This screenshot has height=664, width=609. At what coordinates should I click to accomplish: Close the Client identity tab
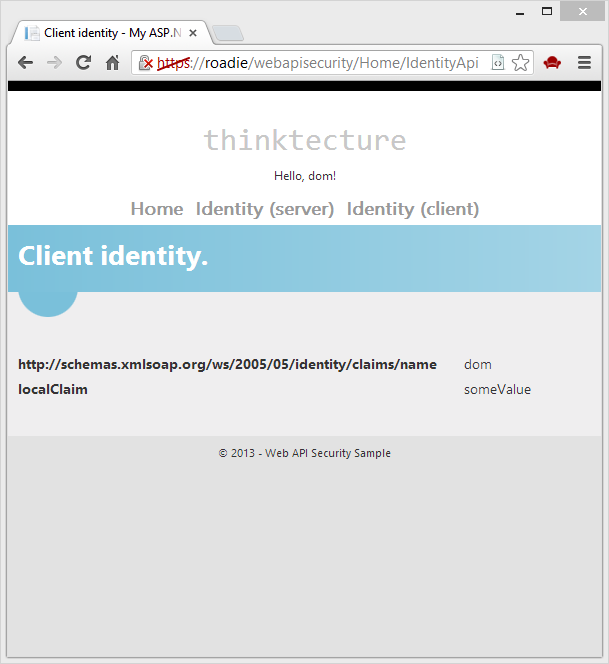pyautogui.click(x=193, y=33)
